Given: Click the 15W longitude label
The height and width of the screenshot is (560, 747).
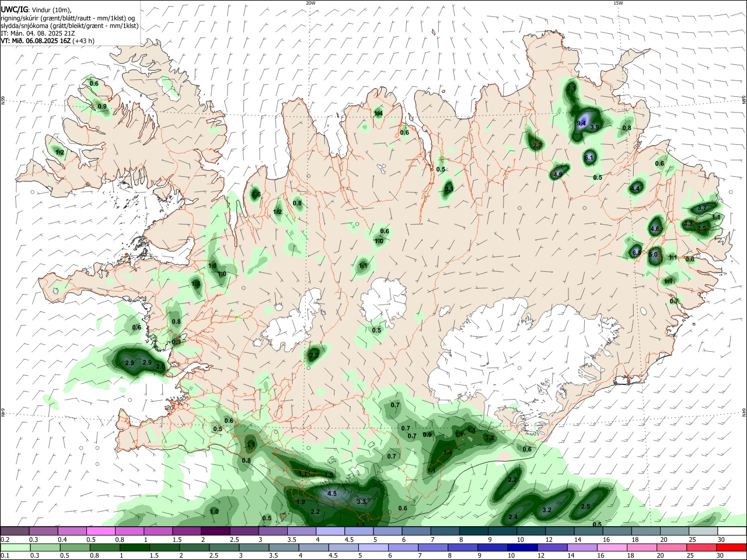Looking at the screenshot, I should tap(618, 3).
